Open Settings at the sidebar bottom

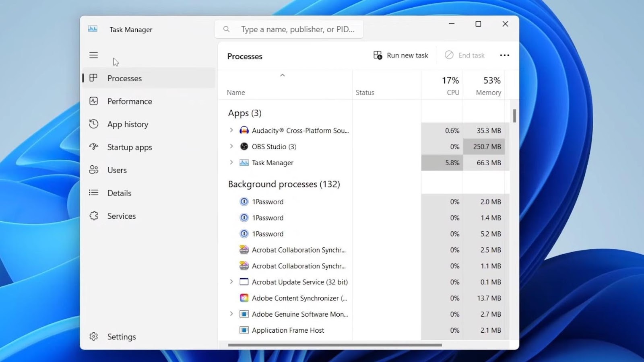tap(149, 336)
